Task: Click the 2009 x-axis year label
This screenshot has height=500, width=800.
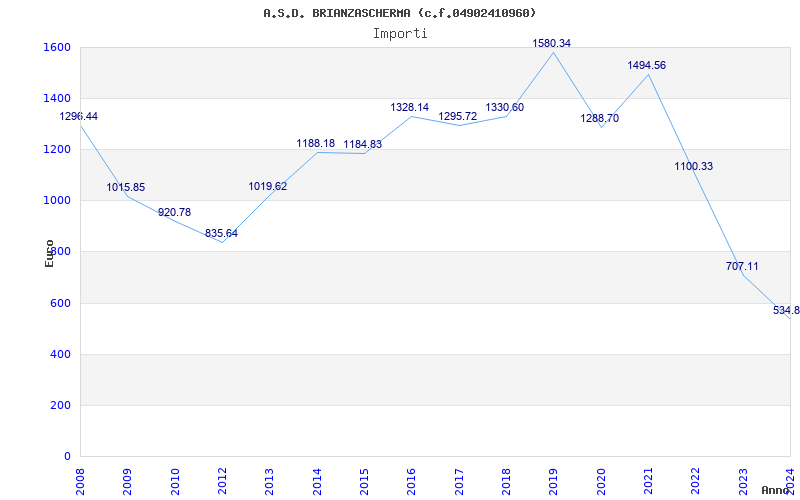Action: (x=128, y=481)
